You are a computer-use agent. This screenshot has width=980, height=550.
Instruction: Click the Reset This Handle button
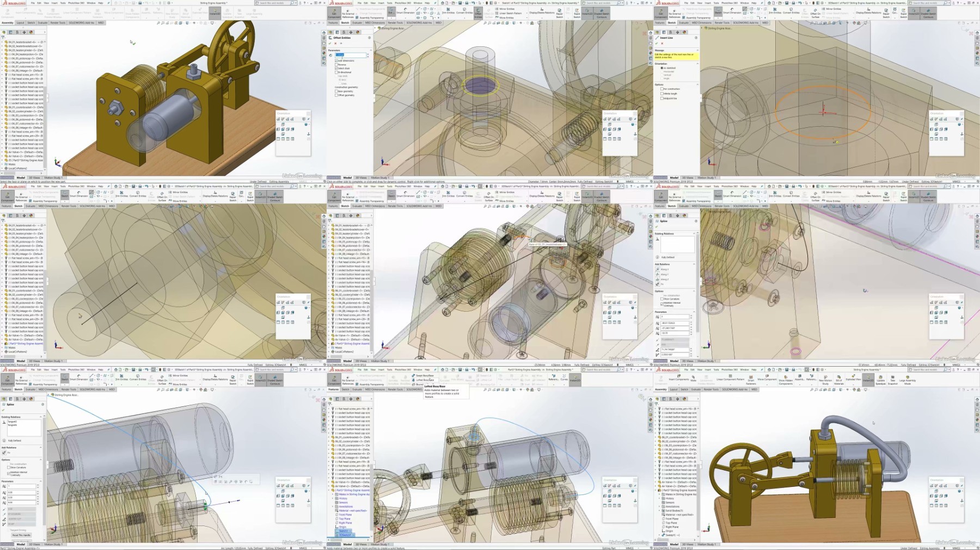22,535
